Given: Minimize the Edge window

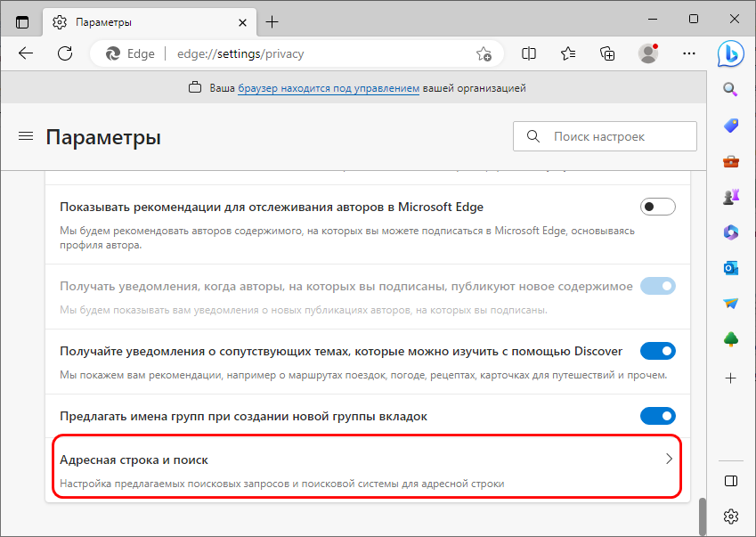Looking at the screenshot, I should 653,20.
